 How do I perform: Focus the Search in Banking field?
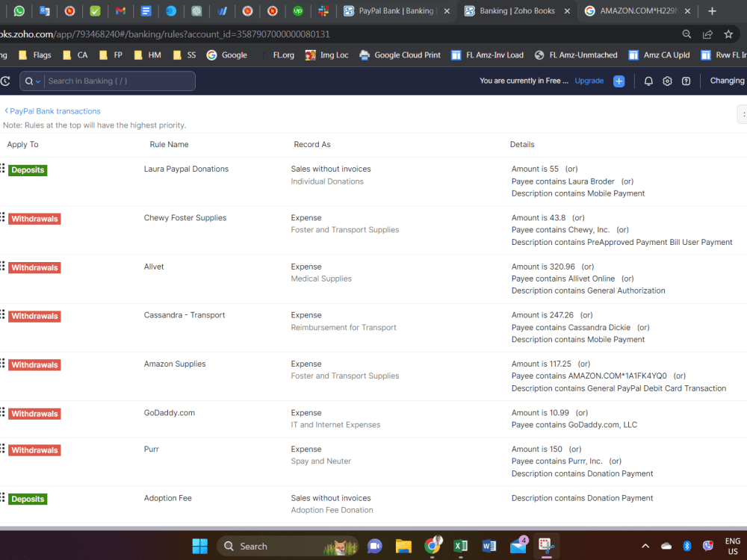pyautogui.click(x=119, y=81)
